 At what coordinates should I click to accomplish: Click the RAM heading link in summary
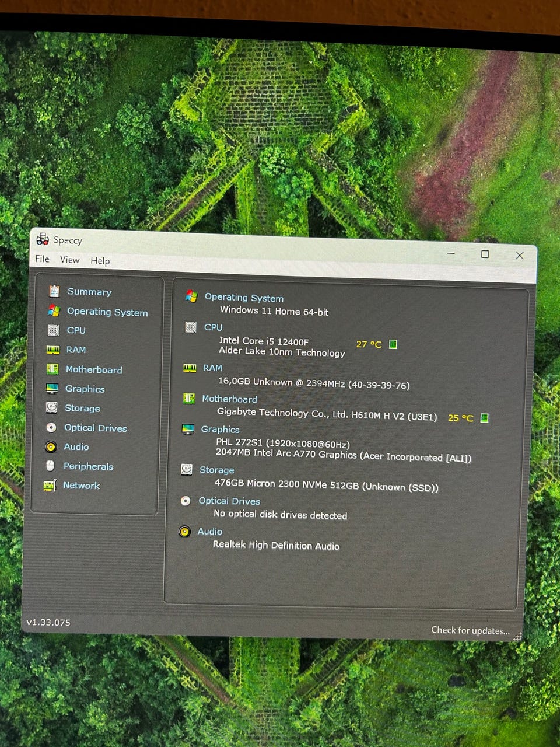(x=212, y=368)
